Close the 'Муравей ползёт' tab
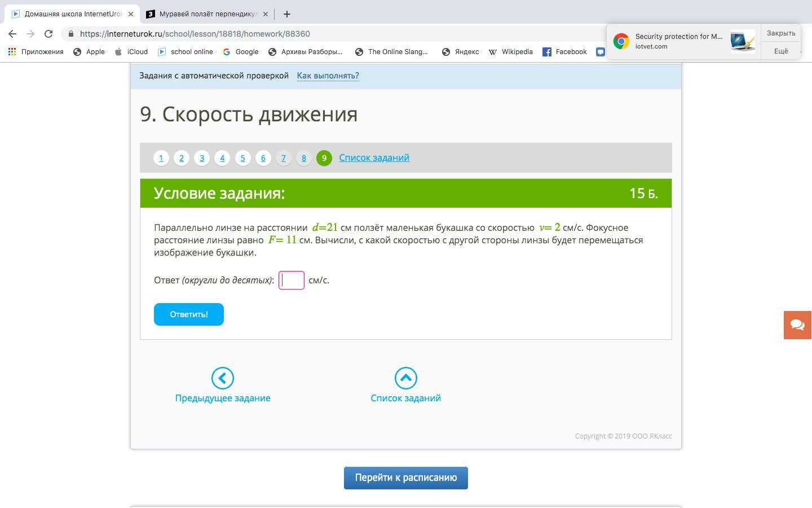The image size is (812, 508). pyautogui.click(x=266, y=14)
